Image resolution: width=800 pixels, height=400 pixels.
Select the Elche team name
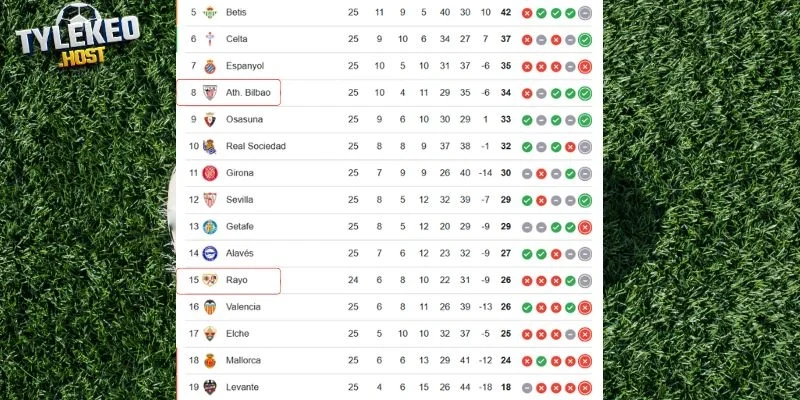(x=237, y=334)
